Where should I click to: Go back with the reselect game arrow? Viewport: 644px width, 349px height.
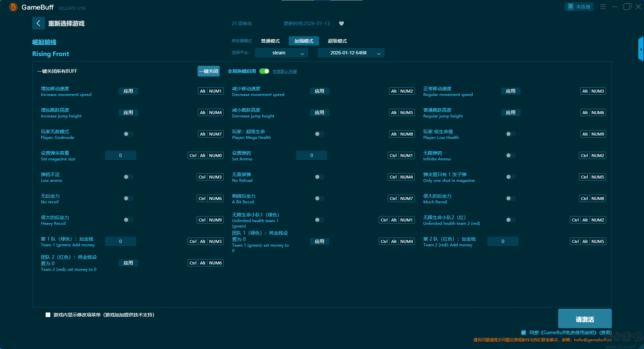click(x=38, y=23)
